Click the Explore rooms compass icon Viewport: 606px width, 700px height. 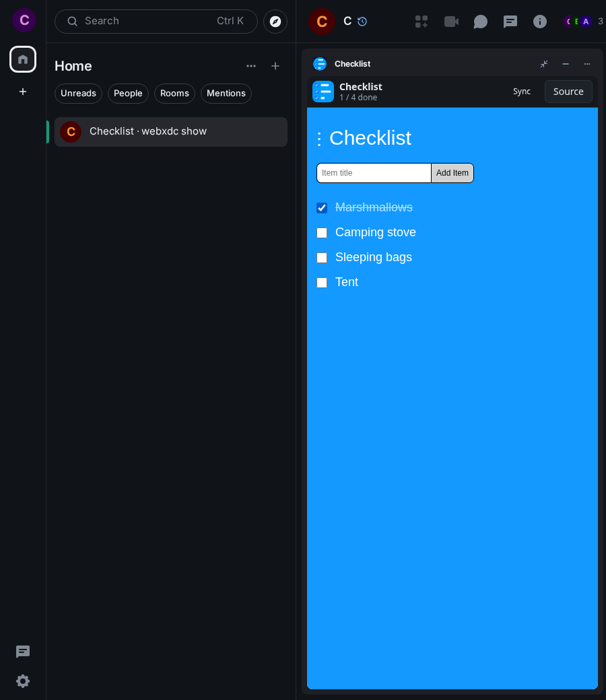(275, 22)
